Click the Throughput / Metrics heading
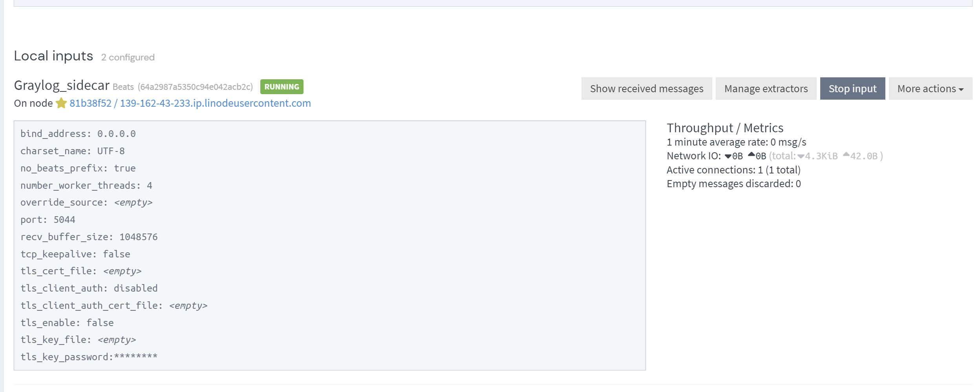 (x=724, y=128)
